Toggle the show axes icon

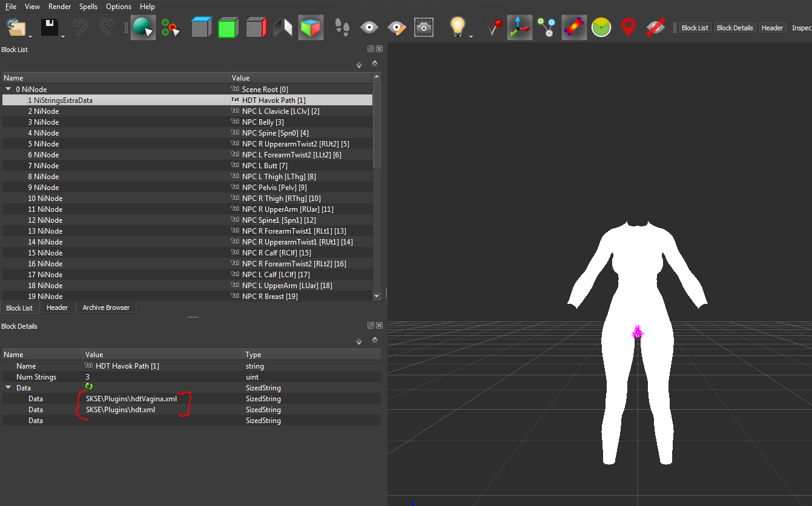(520, 28)
